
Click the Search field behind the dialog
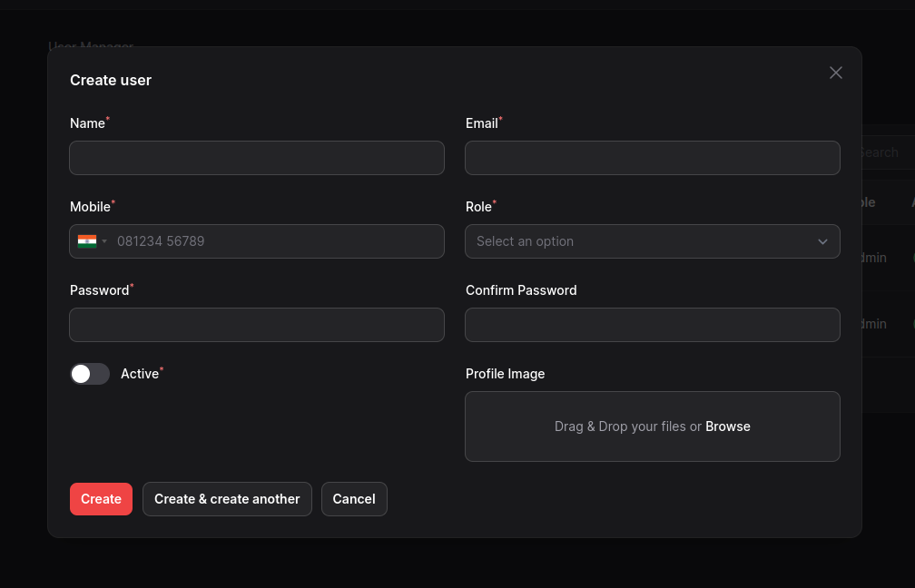(x=878, y=152)
